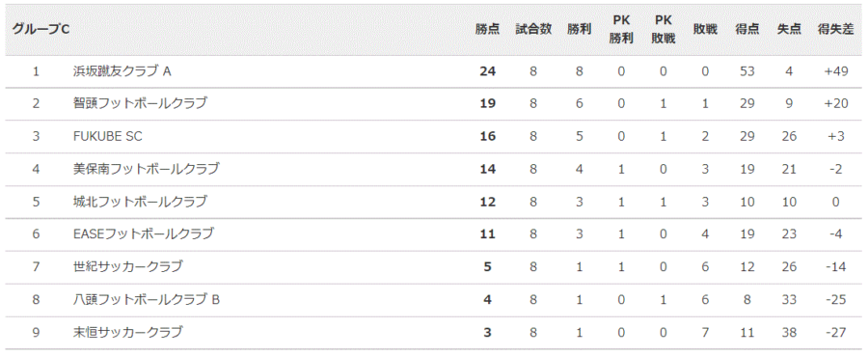Open the FUKUBE SC team entry

(x=107, y=136)
